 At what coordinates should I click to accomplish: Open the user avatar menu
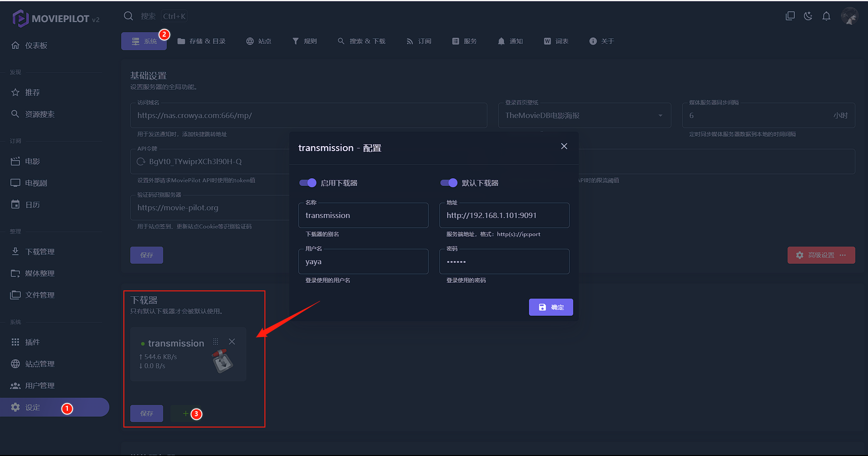click(849, 16)
